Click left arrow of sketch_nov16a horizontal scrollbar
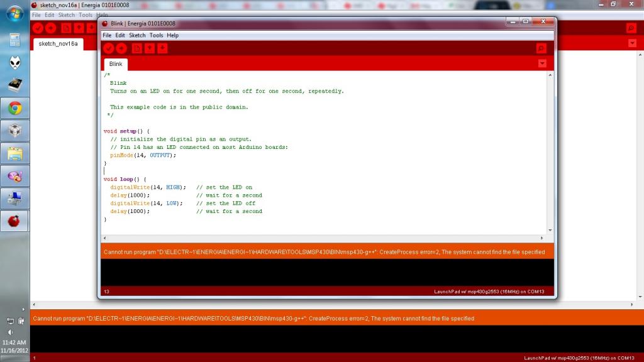Screen dimensions: 644x362 [34, 305]
